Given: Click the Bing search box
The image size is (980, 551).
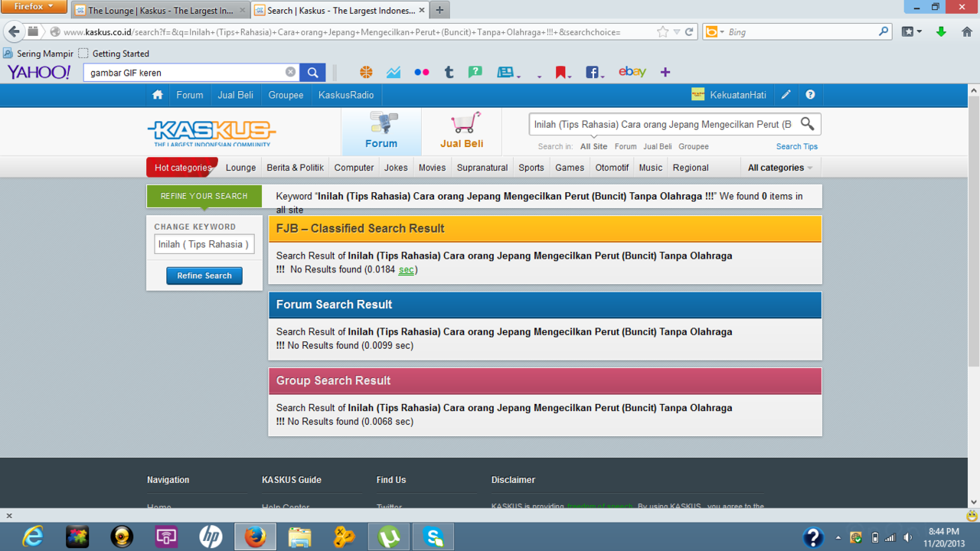Looking at the screenshot, I should point(800,32).
